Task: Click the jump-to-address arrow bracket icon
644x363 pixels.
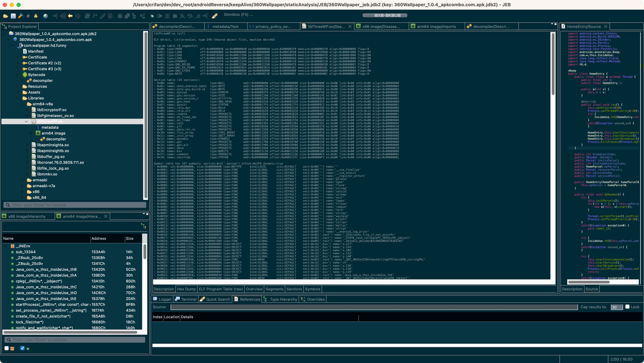Action: pyautogui.click(x=55, y=16)
